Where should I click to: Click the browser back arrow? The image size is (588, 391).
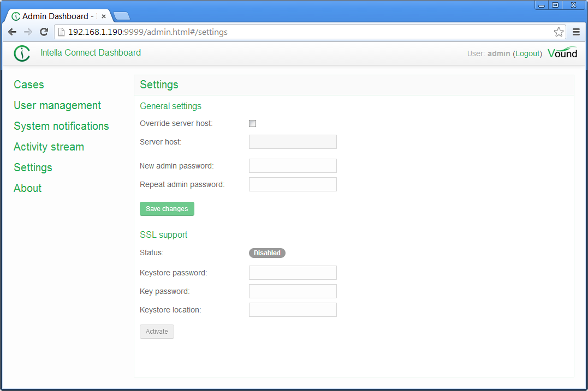[x=12, y=32]
